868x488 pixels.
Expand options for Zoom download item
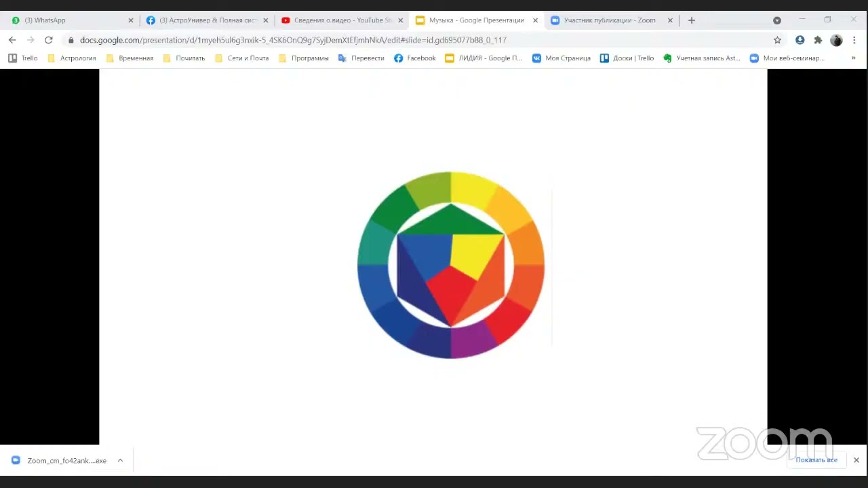coord(120,460)
